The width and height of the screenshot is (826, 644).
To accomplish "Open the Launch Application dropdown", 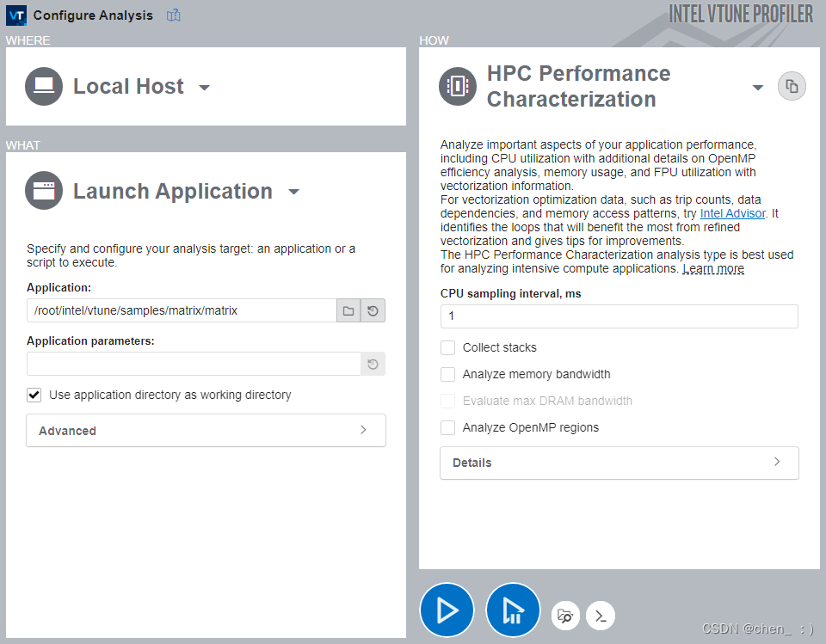I will pyautogui.click(x=293, y=192).
